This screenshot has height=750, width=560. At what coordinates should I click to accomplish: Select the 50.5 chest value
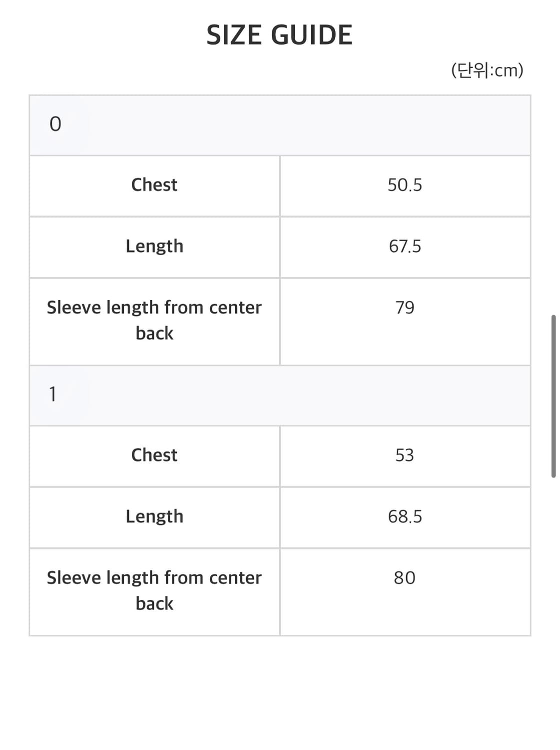tap(405, 185)
